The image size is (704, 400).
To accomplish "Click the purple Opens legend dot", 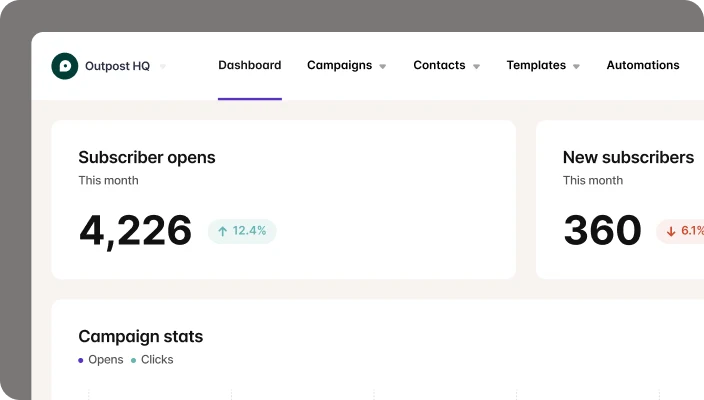I will (x=81, y=360).
